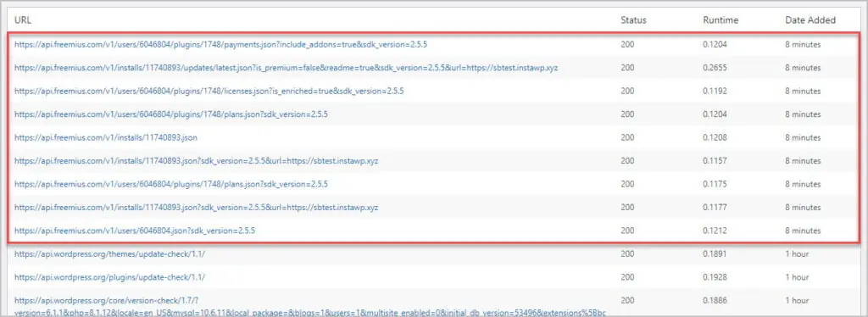Select the 0.1208 runtime value
868x317 pixels.
point(715,137)
